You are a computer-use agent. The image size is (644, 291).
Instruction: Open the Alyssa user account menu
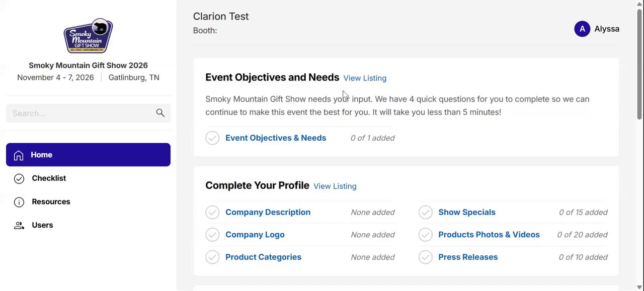point(597,29)
